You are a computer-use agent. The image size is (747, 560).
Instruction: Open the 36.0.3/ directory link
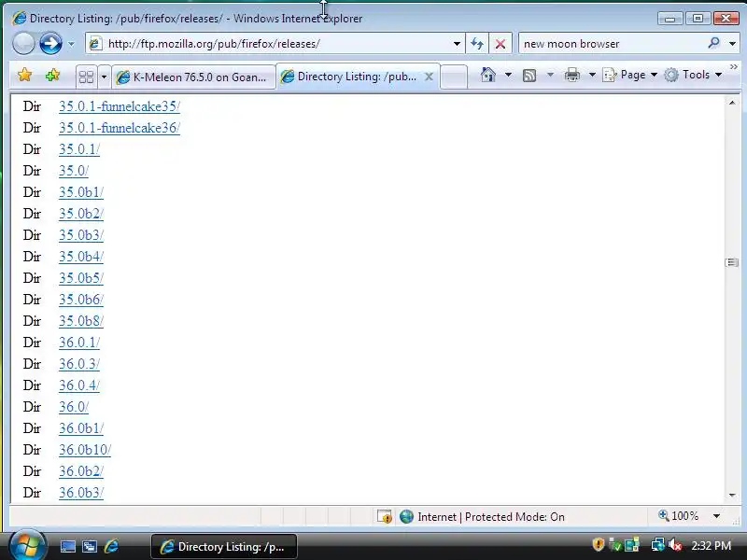click(79, 364)
